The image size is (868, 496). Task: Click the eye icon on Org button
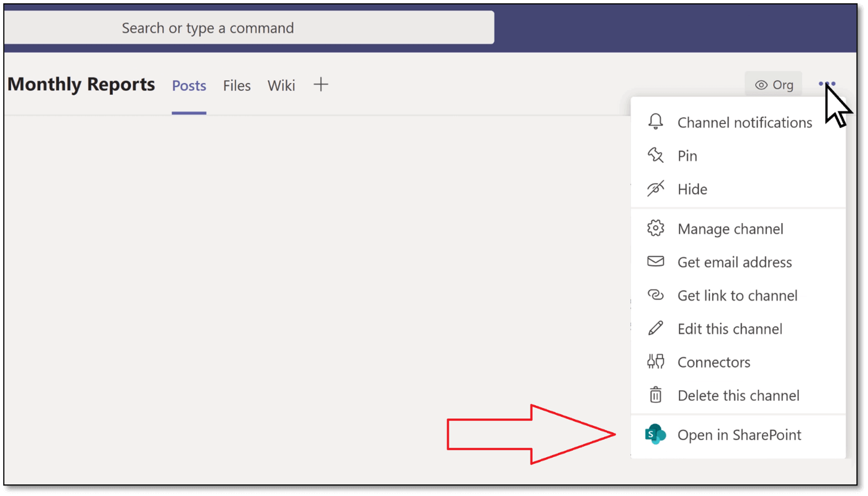click(761, 85)
